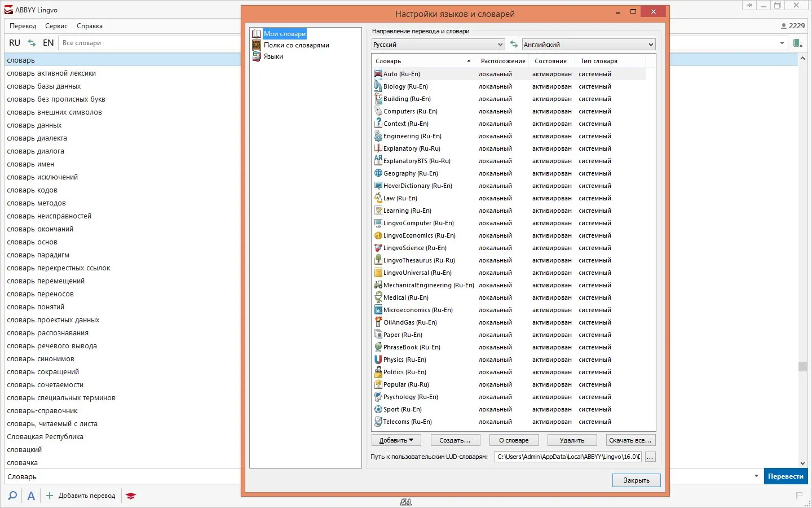The width and height of the screenshot is (812, 508).
Task: Click the Explanatory (Ru-Ru) book icon
Action: click(x=378, y=148)
